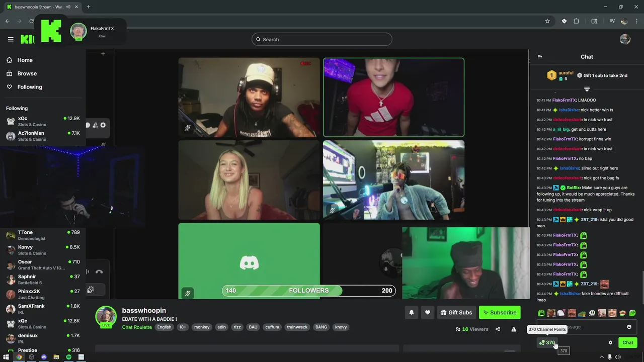Open the Chrome three-dot menu
The height and width of the screenshot is (362, 644).
637,21
